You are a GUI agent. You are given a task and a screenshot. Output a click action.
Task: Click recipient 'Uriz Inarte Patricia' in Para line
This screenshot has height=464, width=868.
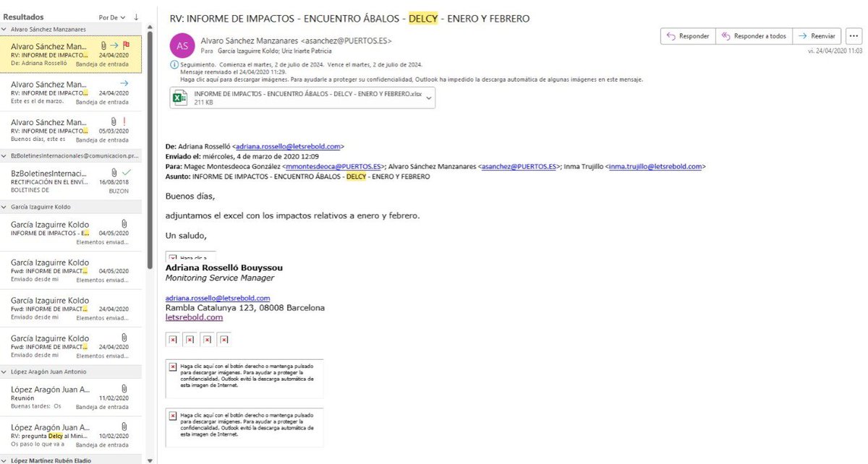[305, 51]
